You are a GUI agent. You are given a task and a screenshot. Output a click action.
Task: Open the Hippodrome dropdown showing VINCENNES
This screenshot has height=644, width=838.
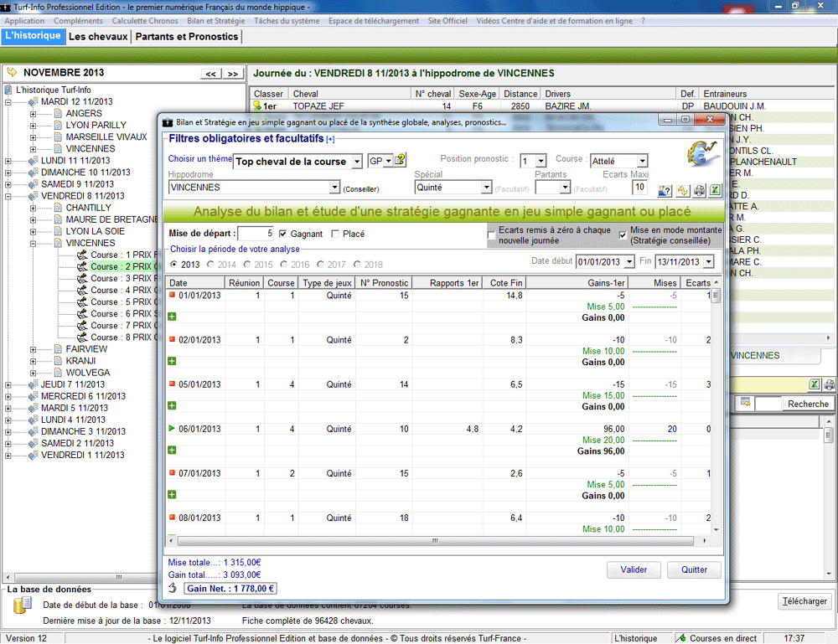334,188
